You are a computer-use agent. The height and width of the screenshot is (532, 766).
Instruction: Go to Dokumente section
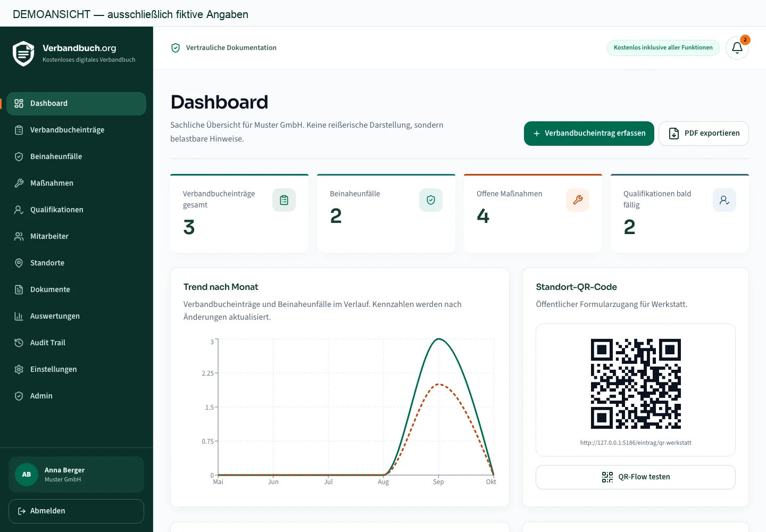tap(76, 290)
